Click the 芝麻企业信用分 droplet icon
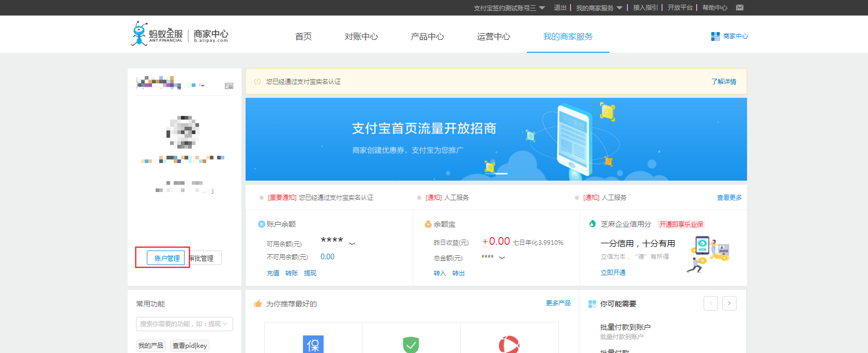868x353 pixels. [x=592, y=224]
